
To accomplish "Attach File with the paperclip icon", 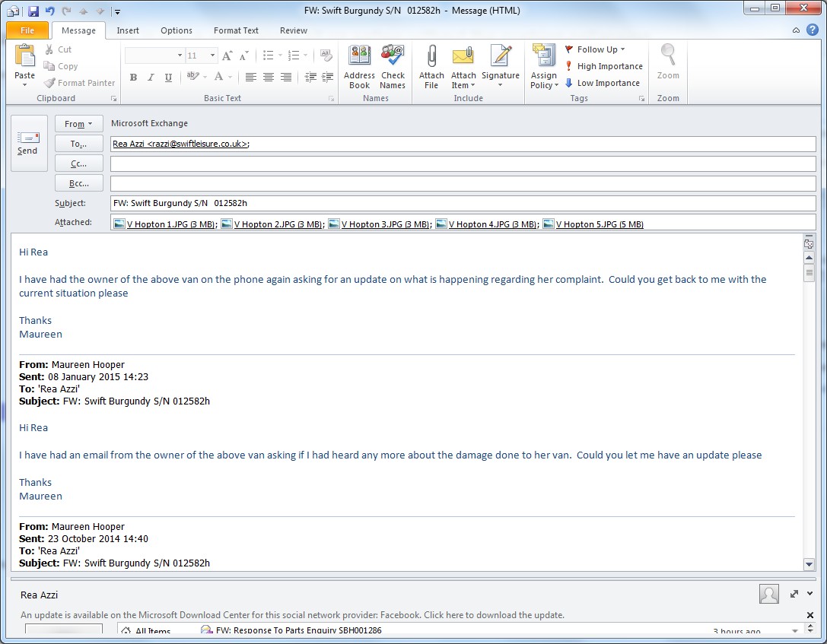I will (x=431, y=56).
